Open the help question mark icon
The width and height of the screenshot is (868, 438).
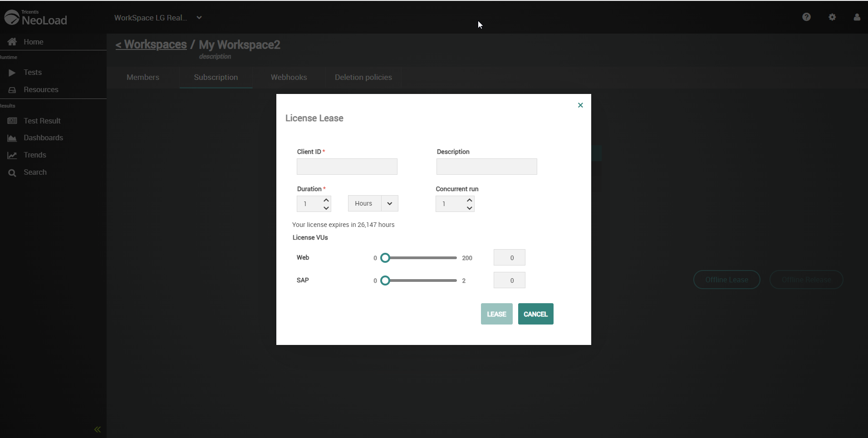(806, 17)
